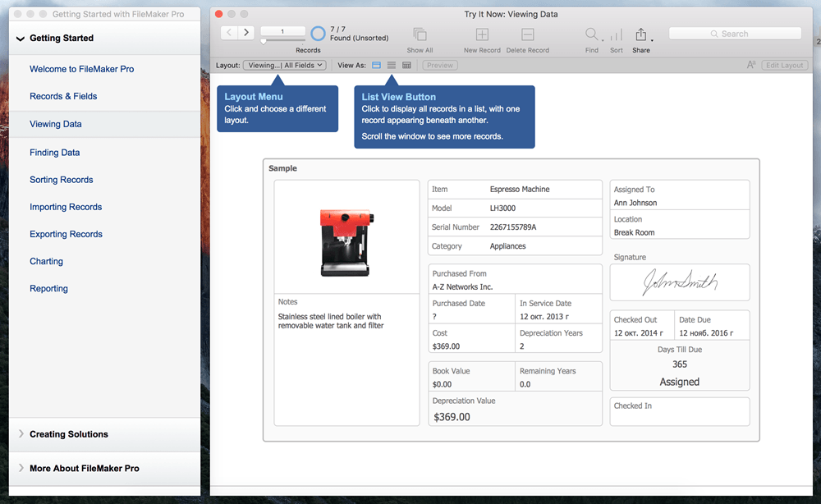The image size is (821, 504).
Task: Click the Notes text field
Action: [346, 360]
